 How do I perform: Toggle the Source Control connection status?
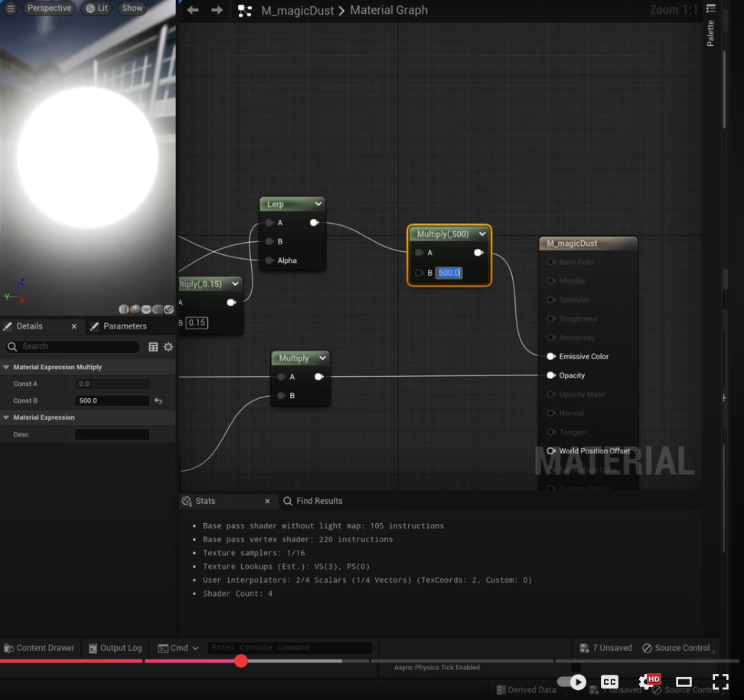677,647
